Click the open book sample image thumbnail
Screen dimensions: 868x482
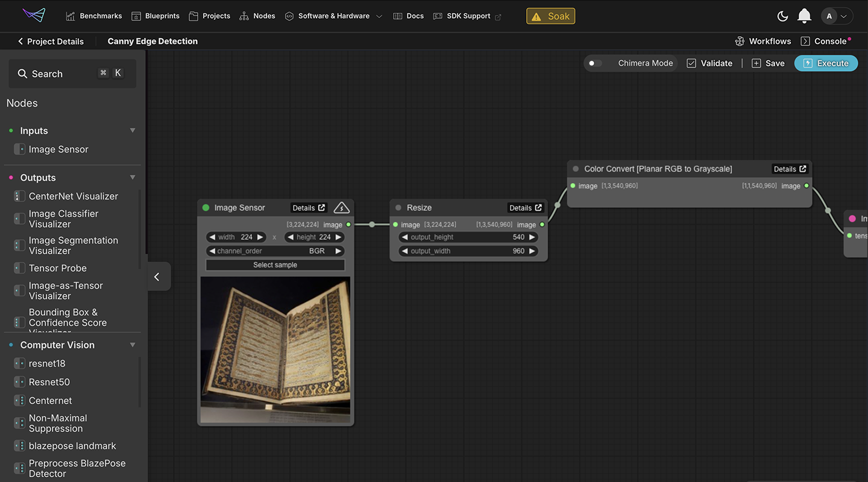pos(275,349)
